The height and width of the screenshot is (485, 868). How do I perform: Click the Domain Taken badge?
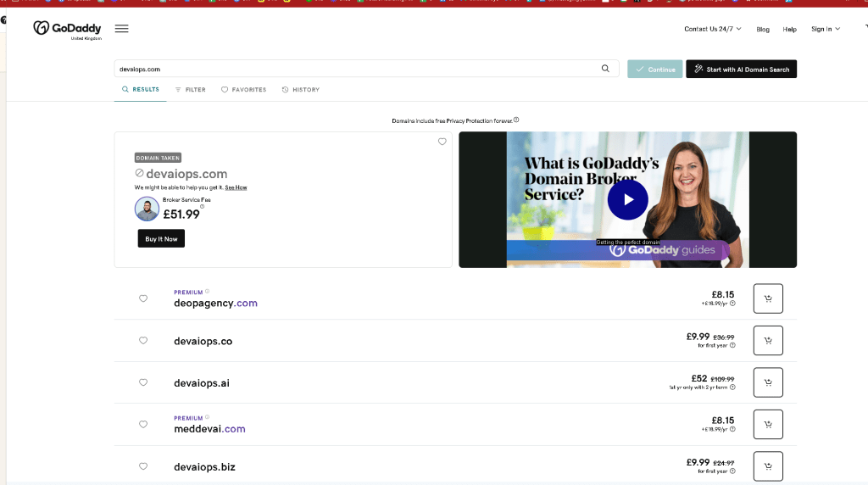click(x=158, y=158)
